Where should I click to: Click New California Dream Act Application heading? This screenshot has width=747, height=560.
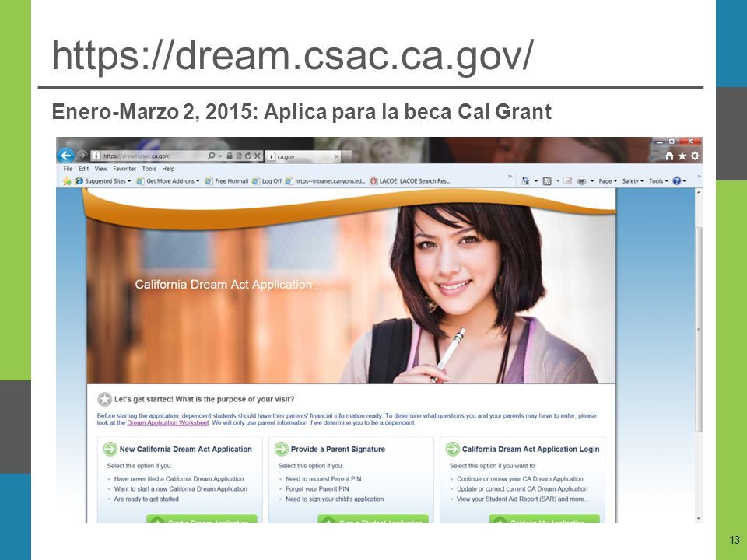[185, 449]
